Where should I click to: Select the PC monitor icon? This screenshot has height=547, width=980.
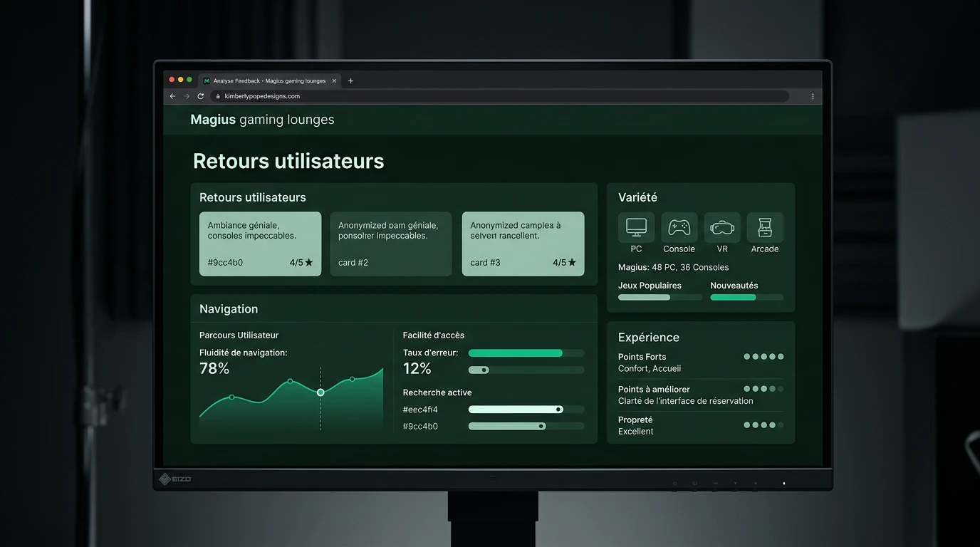636,227
